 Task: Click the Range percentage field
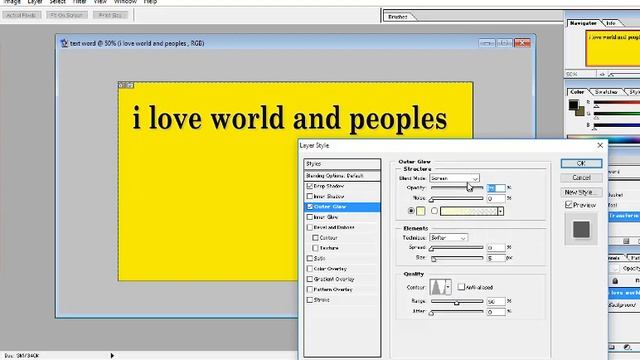pos(496,301)
